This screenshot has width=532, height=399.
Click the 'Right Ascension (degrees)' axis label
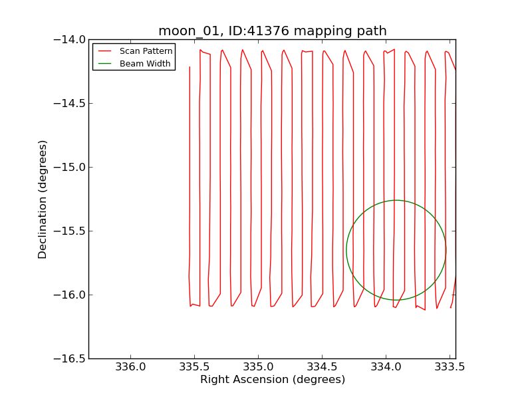273,379
